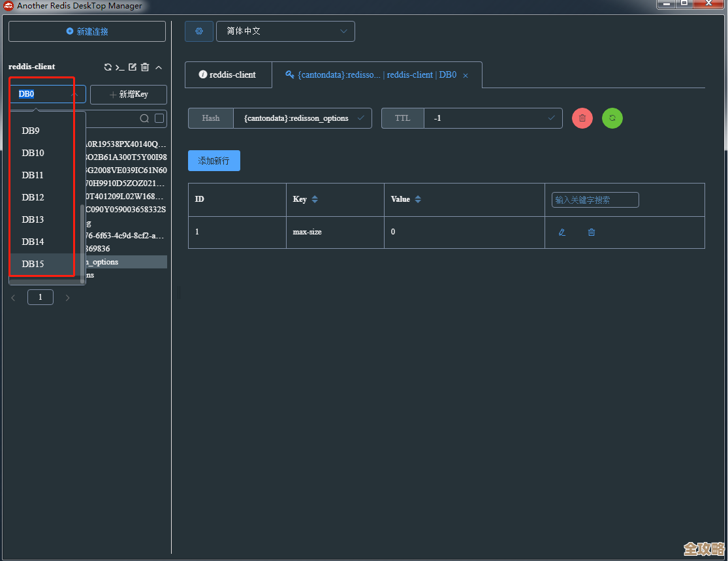Open settings via the gear icon
Image resolution: width=728 pixels, height=561 pixels.
pos(199,31)
